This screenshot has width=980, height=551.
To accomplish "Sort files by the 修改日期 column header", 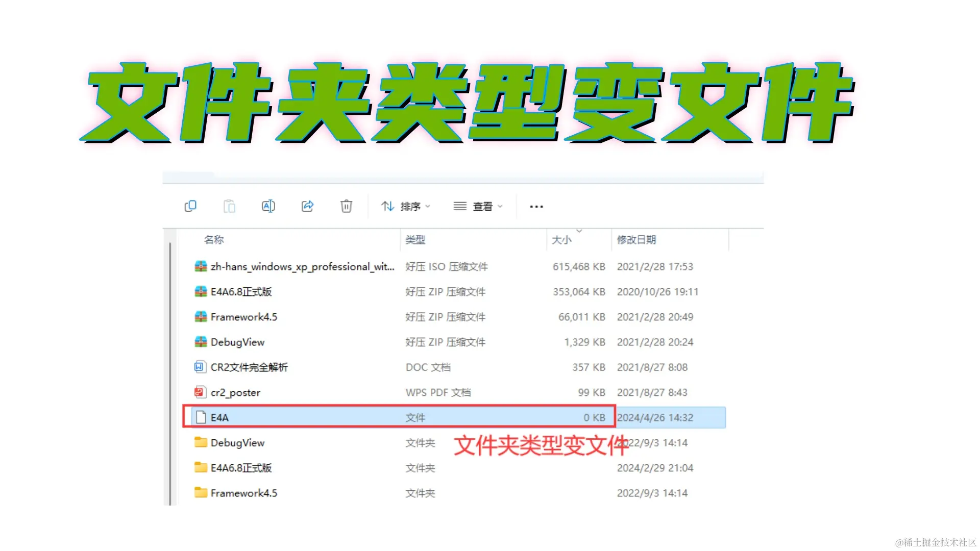I will coord(636,239).
